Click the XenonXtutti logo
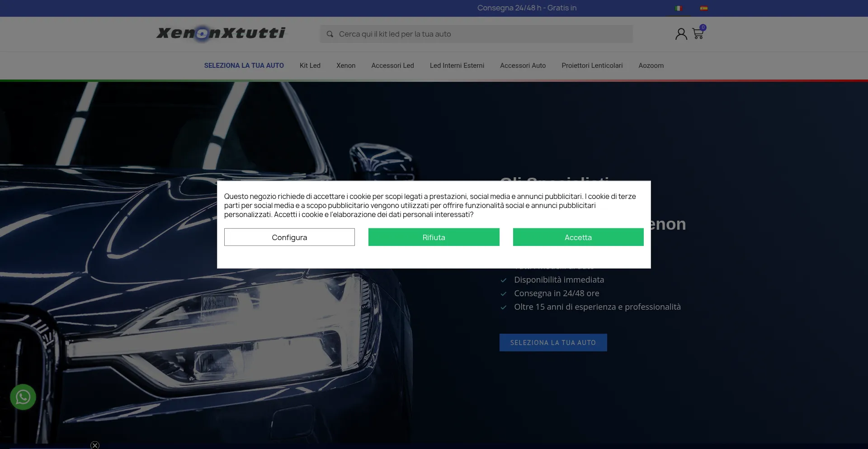 pyautogui.click(x=221, y=33)
